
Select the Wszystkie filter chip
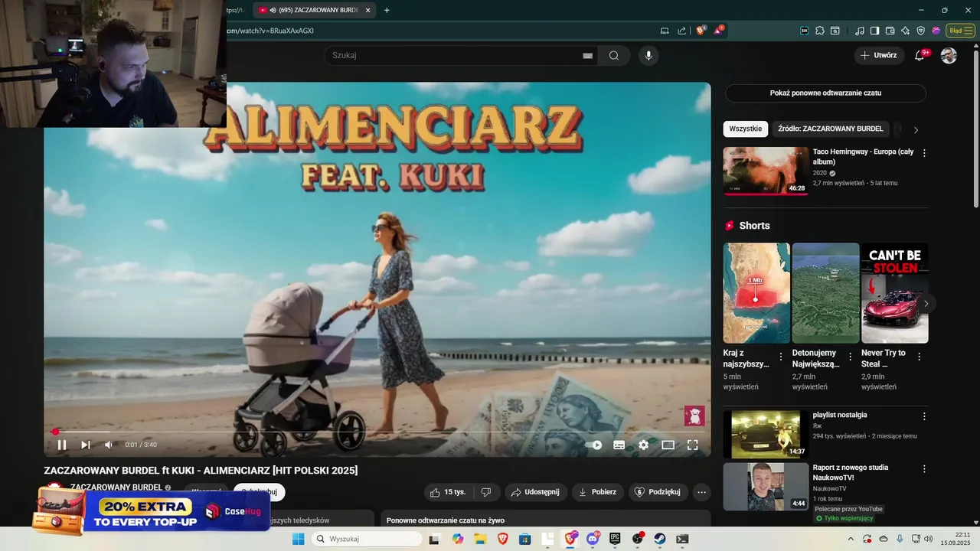745,129
